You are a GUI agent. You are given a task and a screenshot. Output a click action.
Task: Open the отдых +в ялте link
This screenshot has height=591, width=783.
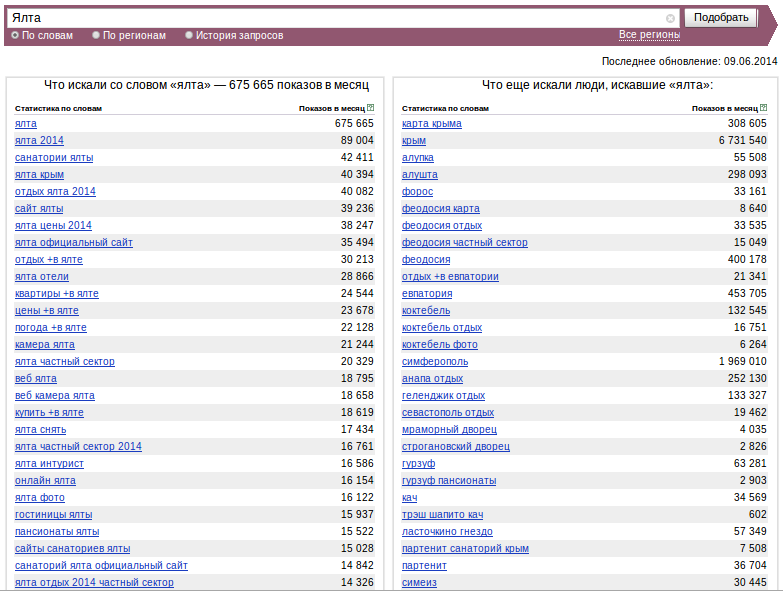point(49,259)
